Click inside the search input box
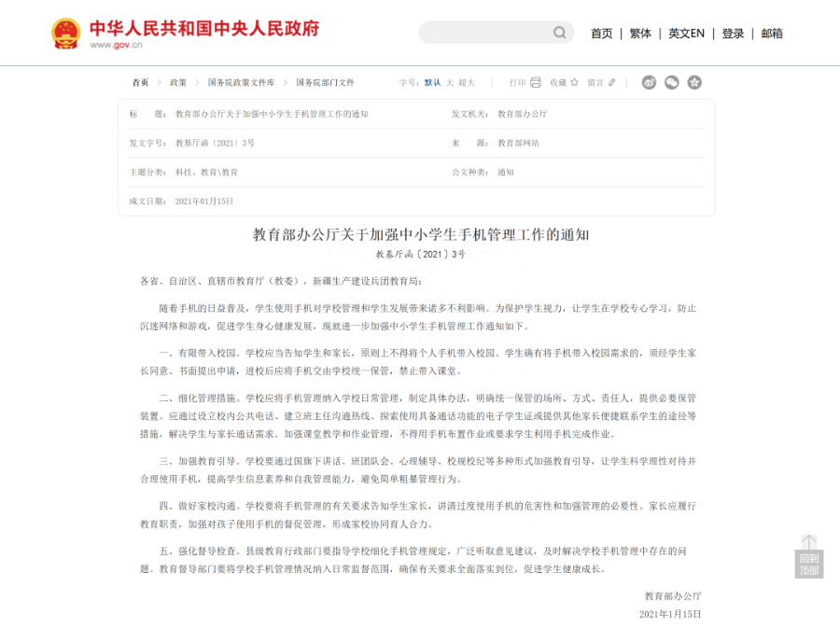Viewport: 840px width, 629px height. (x=485, y=32)
